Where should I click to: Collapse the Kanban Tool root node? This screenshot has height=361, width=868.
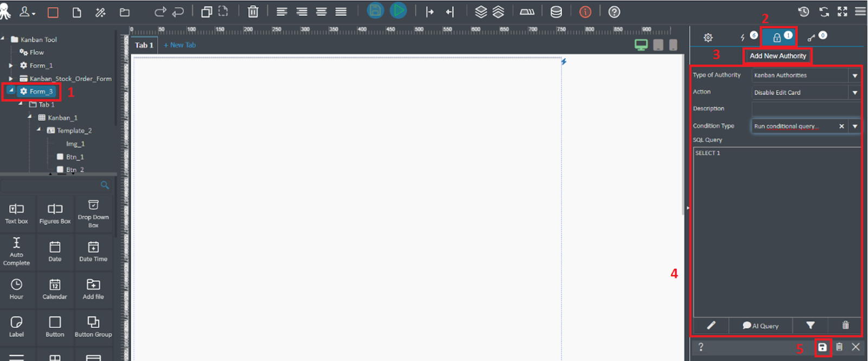click(3, 39)
